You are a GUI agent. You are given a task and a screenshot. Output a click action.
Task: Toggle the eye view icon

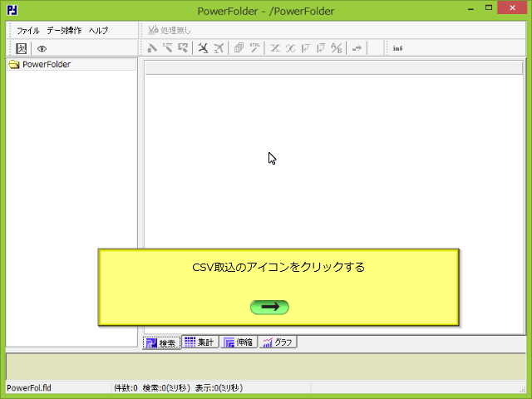[42, 49]
